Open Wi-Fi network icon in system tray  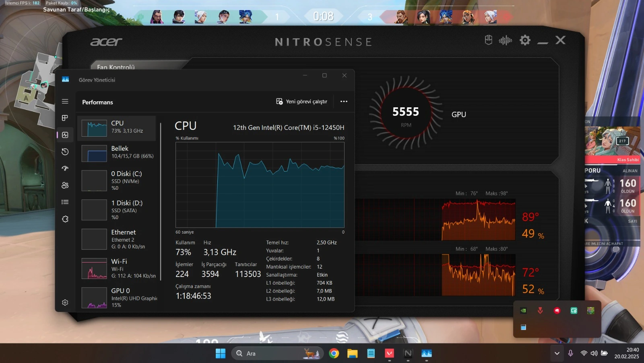pyautogui.click(x=584, y=353)
